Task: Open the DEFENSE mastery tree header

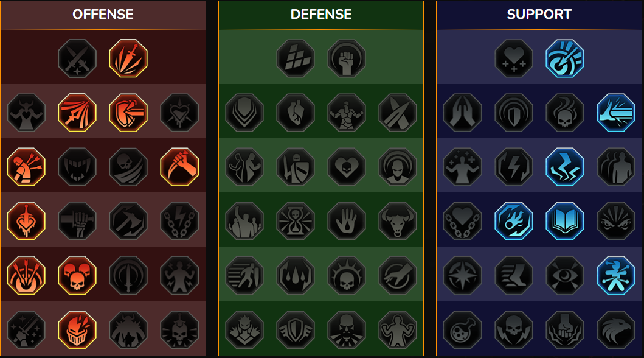Action: click(320, 15)
